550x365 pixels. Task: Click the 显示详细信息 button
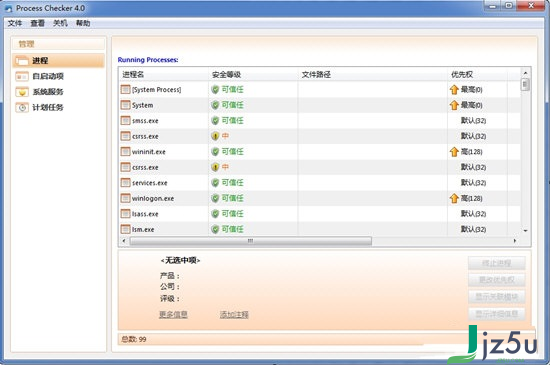click(x=497, y=314)
